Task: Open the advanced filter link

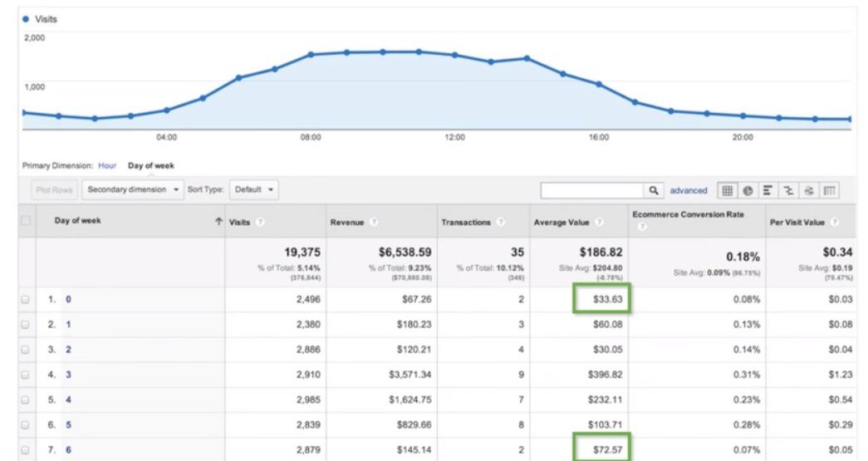Action: 689,190
